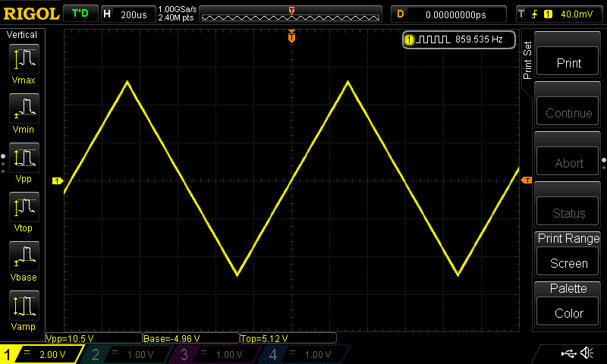Click the trigger position marker at graticule top

click(x=291, y=36)
